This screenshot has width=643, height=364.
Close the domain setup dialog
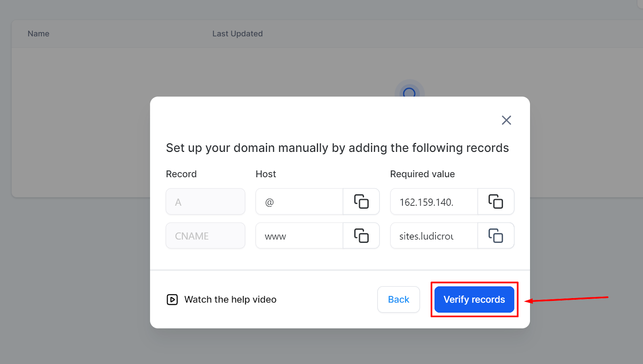click(506, 120)
